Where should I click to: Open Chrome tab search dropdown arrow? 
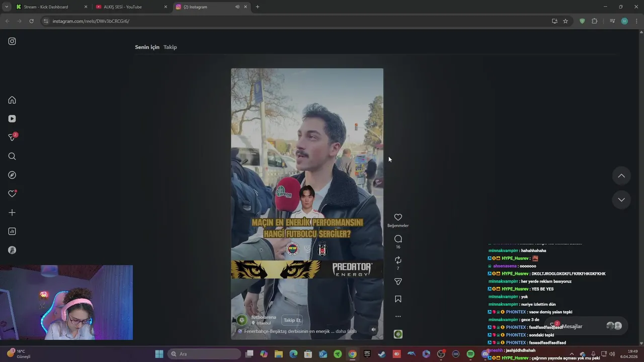click(x=7, y=7)
